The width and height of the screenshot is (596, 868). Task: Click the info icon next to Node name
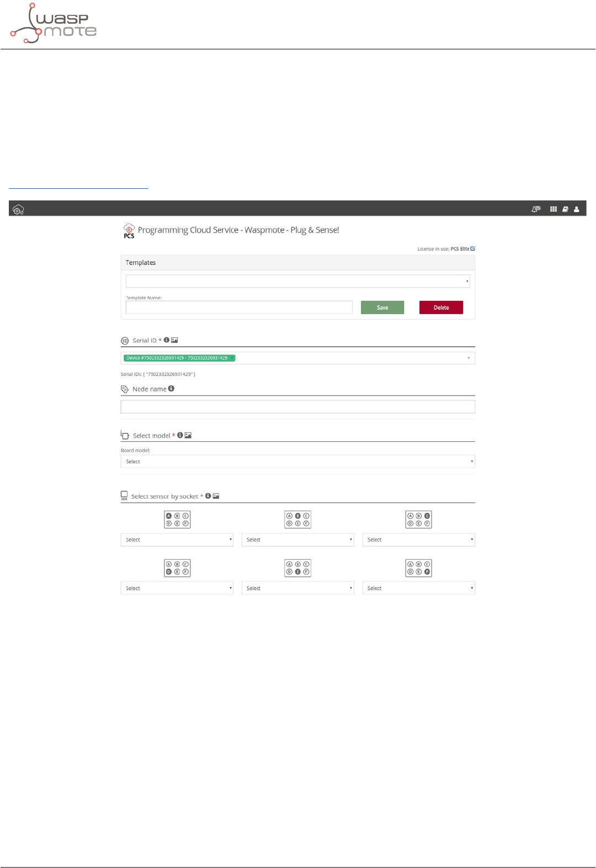(x=171, y=389)
